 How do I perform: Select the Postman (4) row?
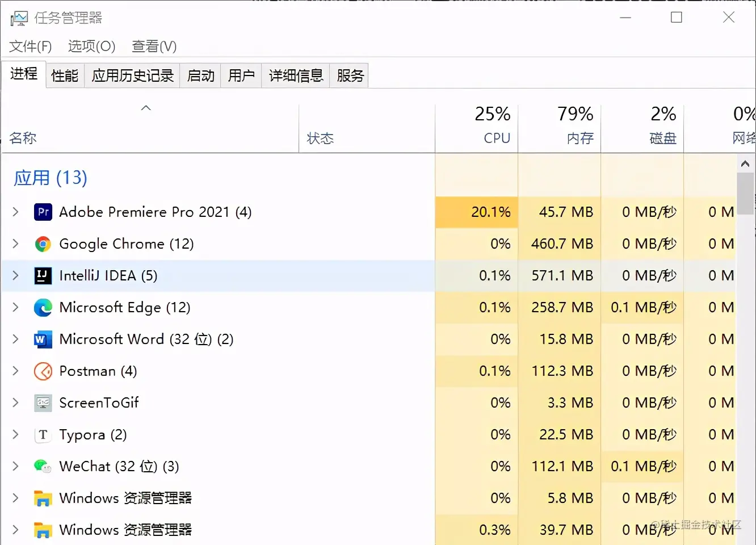pos(369,371)
